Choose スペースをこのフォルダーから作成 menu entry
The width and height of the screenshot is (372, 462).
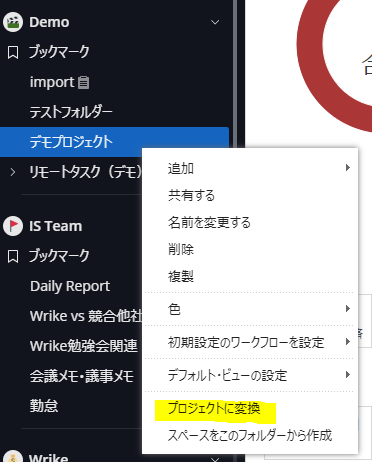point(250,436)
